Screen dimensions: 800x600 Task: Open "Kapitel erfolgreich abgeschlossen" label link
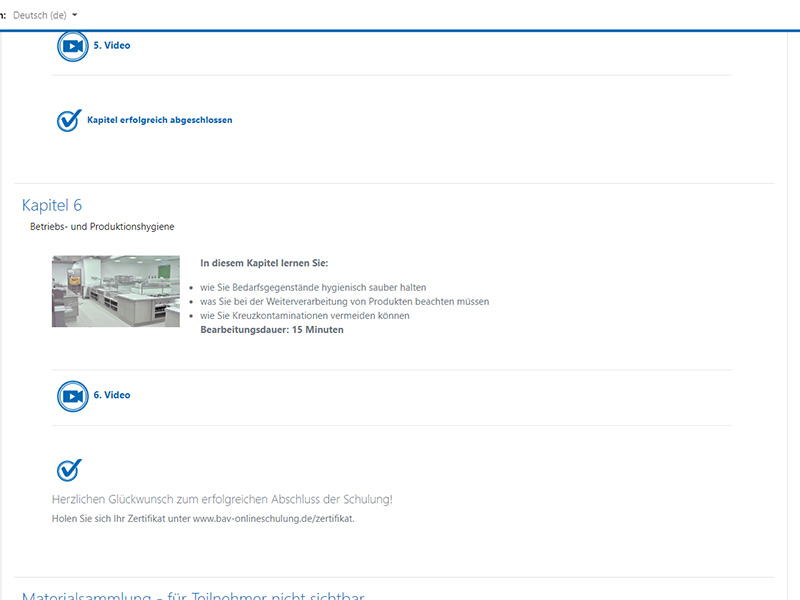(159, 120)
